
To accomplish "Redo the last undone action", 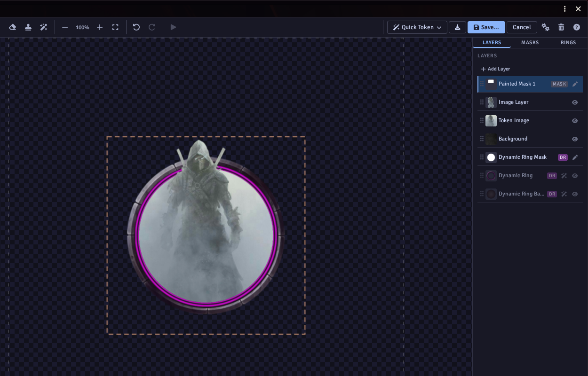I will click(152, 27).
